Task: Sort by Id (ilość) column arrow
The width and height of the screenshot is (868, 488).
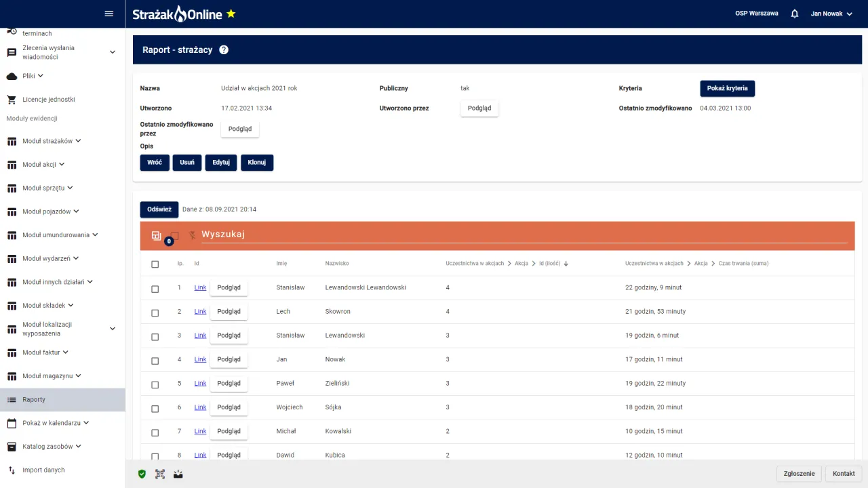Action: pyautogui.click(x=566, y=264)
